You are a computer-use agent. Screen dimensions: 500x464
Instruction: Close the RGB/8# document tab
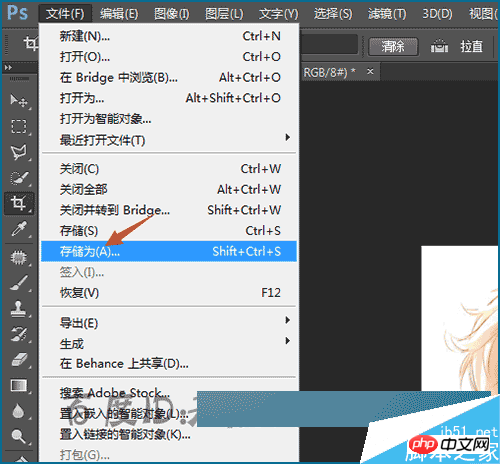click(370, 71)
